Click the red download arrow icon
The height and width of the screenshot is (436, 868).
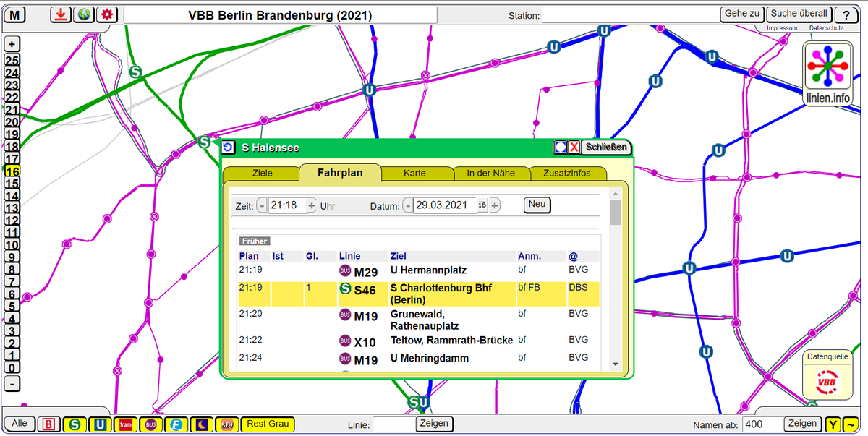[61, 14]
